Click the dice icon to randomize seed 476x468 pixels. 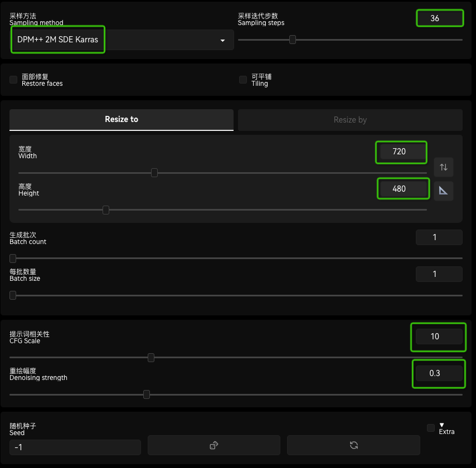click(x=213, y=445)
